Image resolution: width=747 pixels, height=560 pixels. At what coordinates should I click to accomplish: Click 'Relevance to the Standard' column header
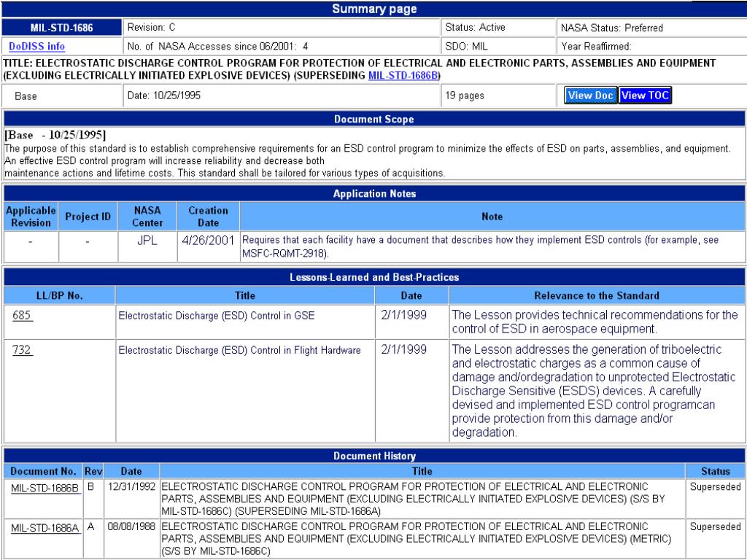tap(597, 295)
